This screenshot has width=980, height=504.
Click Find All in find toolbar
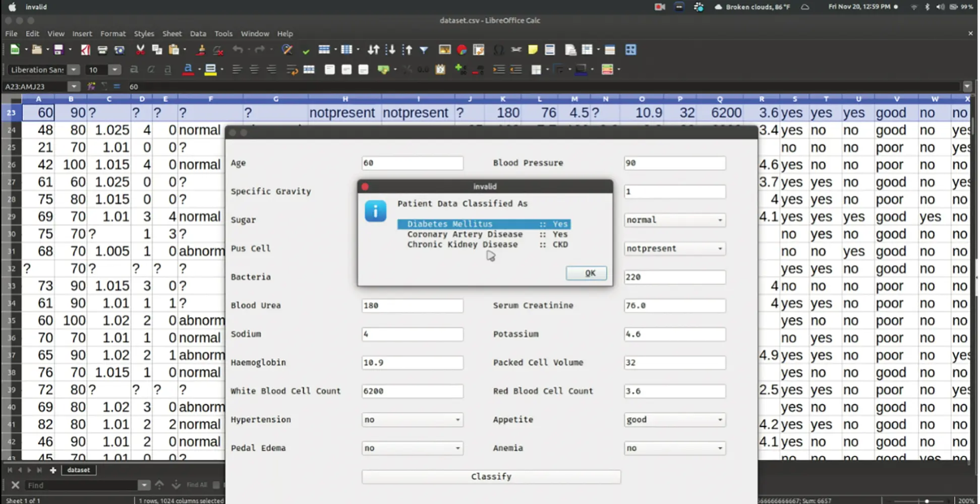click(x=197, y=485)
